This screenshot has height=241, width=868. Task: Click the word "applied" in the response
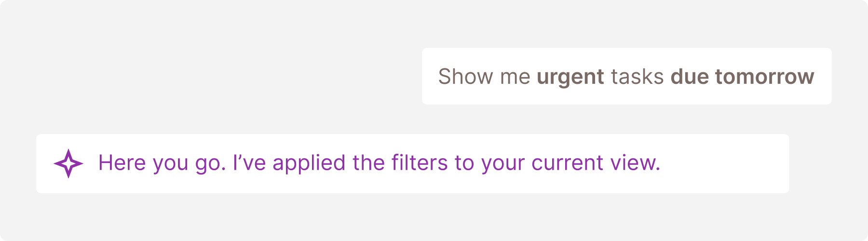(309, 164)
